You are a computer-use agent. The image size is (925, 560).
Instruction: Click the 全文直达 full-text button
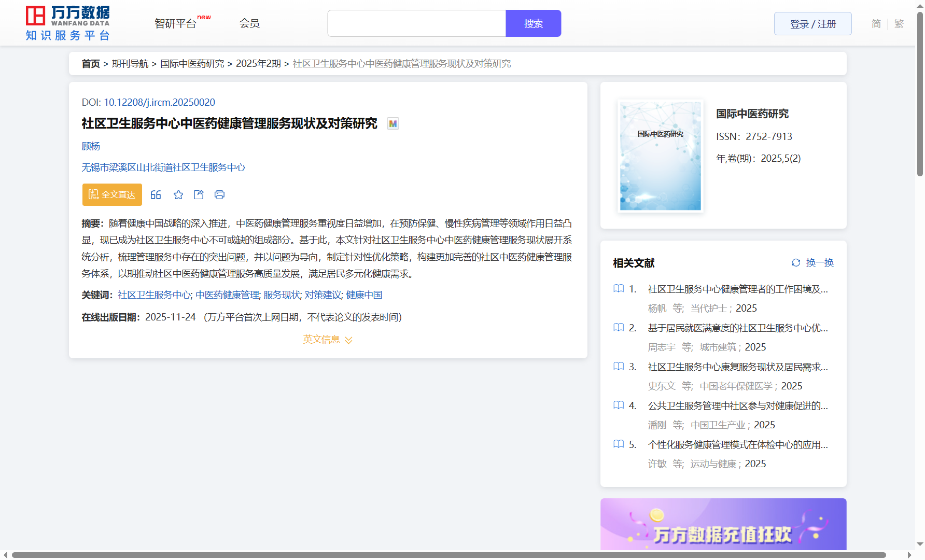coord(112,195)
